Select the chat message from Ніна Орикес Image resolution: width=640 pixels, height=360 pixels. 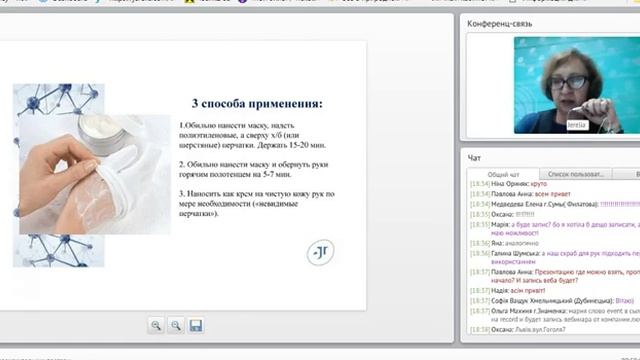pos(508,184)
